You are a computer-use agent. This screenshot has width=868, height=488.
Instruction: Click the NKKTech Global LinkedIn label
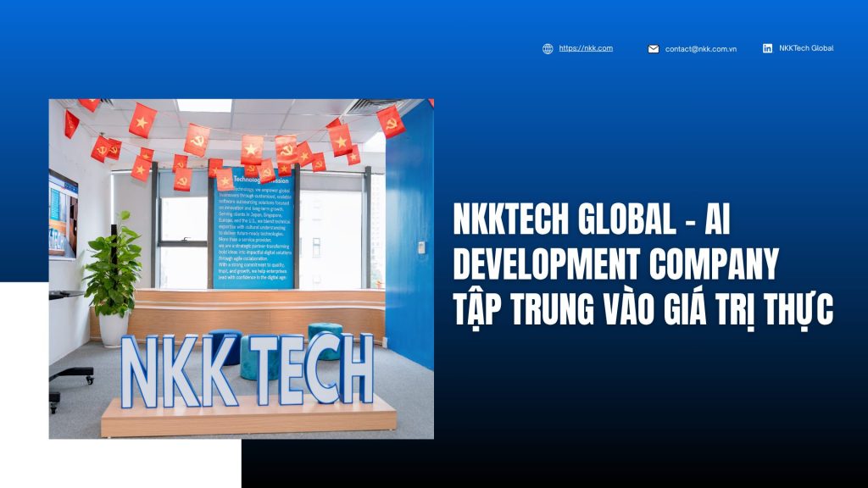806,48
